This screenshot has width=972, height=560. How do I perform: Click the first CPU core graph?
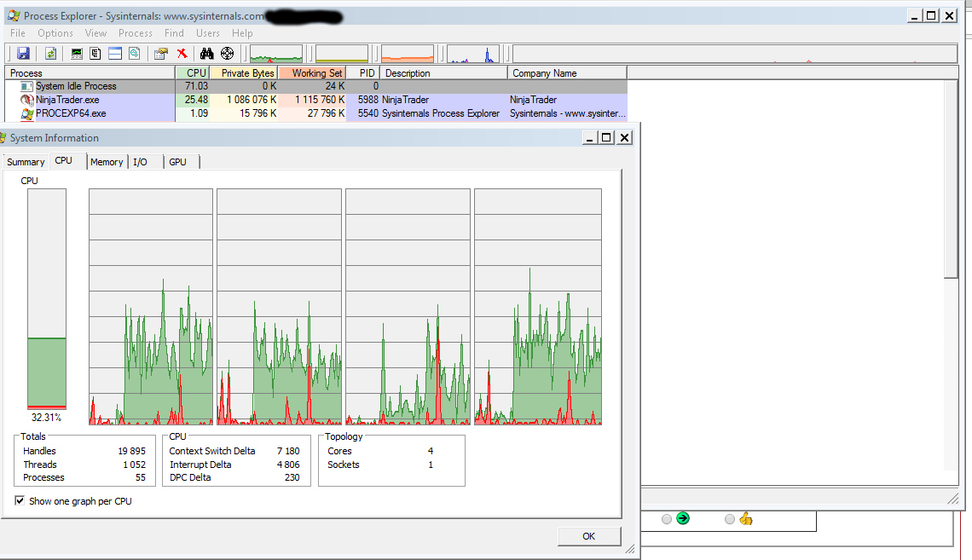[x=151, y=307]
